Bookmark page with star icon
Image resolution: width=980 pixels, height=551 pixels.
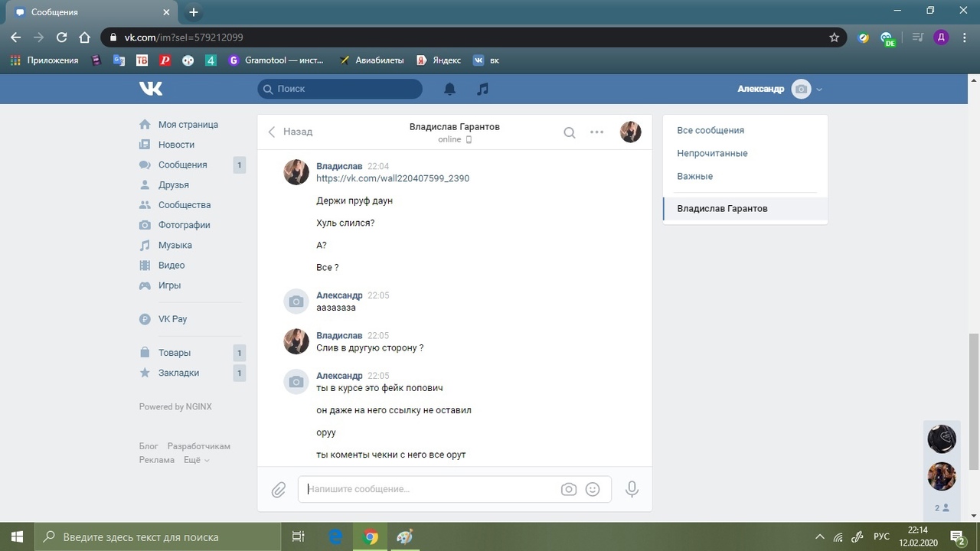(835, 37)
